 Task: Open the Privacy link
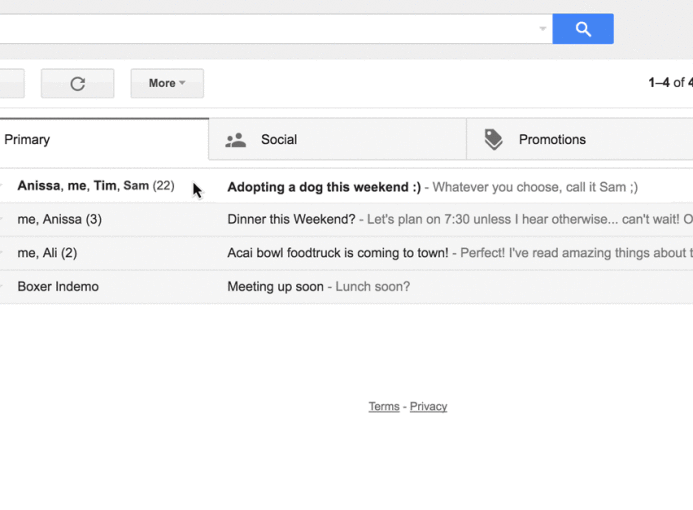click(428, 406)
